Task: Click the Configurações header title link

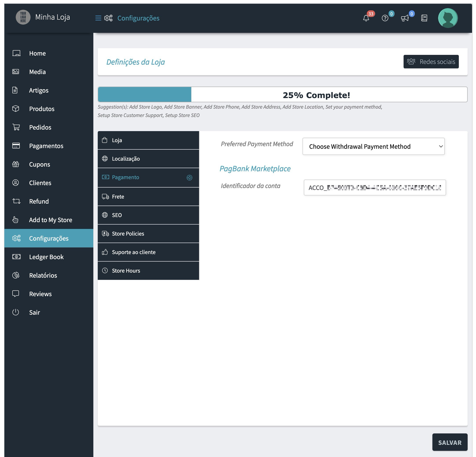Action: [x=138, y=18]
